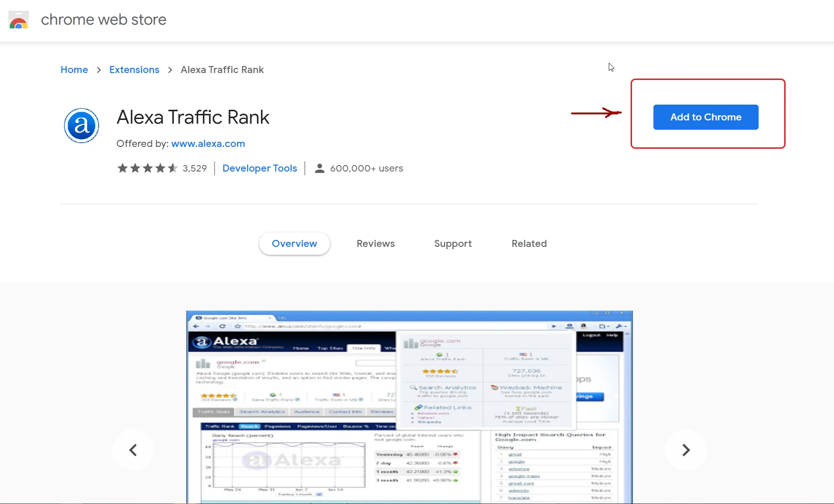The height and width of the screenshot is (504, 834).
Task: Open Developer Tools category link
Action: click(x=260, y=168)
